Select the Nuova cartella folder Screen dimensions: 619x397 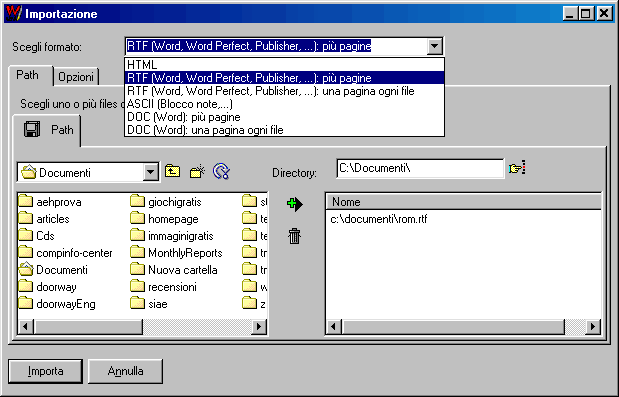point(174,270)
